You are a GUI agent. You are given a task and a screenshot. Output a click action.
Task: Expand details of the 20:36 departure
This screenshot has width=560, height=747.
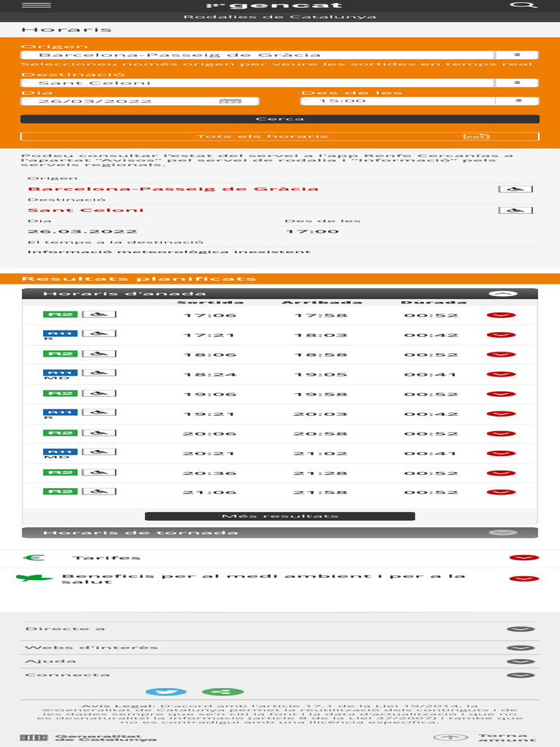point(501,473)
